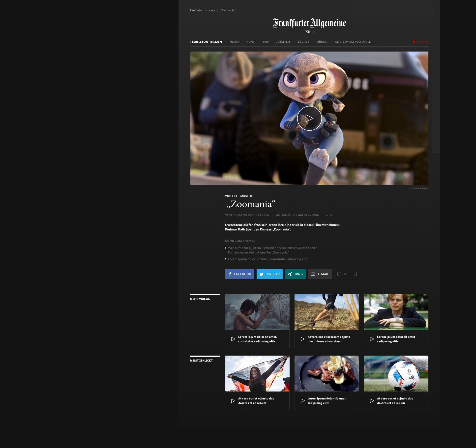Click the Kino subtitle under the logo

[x=309, y=32]
